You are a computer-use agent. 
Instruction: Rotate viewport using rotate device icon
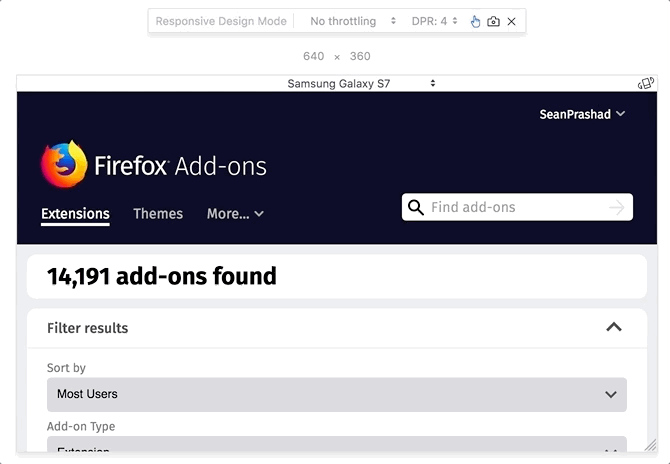coord(646,83)
